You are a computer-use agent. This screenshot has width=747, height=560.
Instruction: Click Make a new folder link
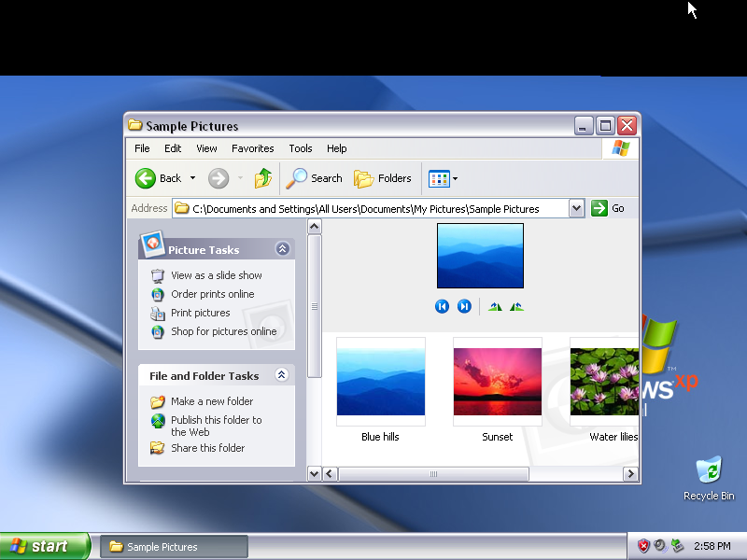(x=211, y=401)
